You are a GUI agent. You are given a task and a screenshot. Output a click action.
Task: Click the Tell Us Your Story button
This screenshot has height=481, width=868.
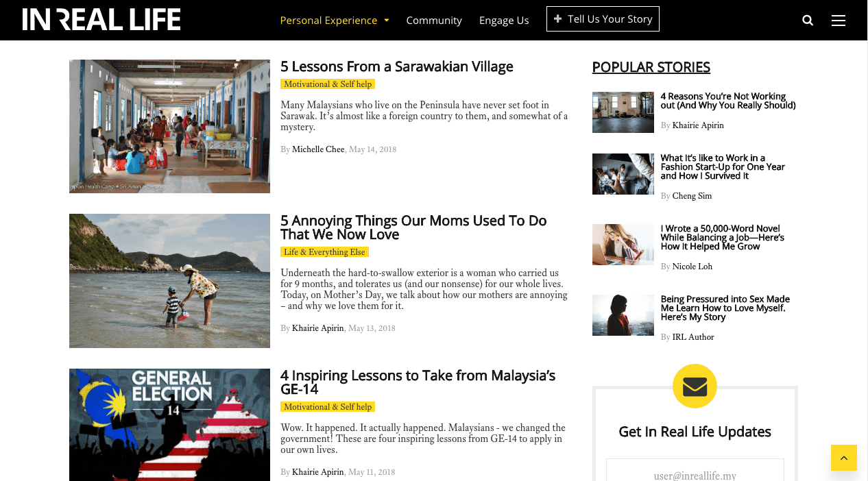(x=603, y=19)
